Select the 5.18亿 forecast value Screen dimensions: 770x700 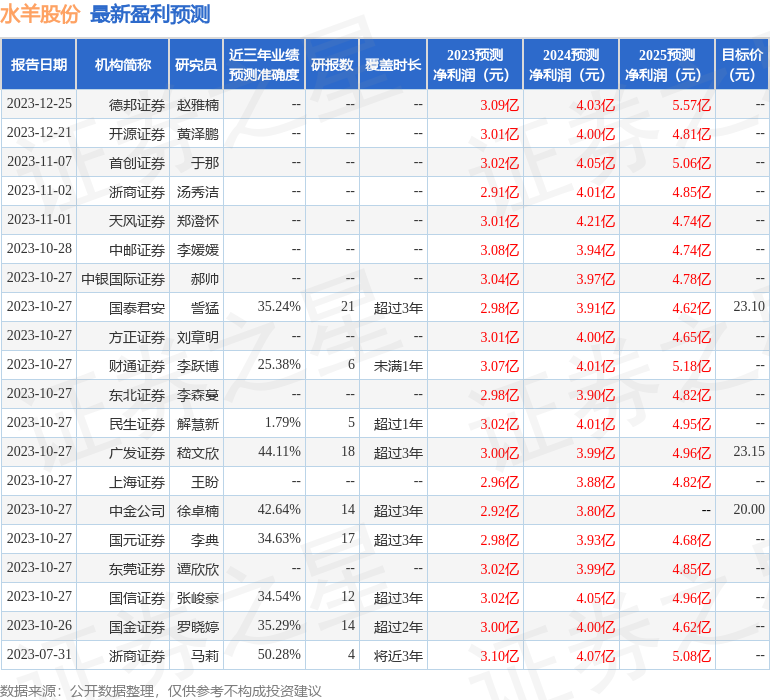pos(691,365)
